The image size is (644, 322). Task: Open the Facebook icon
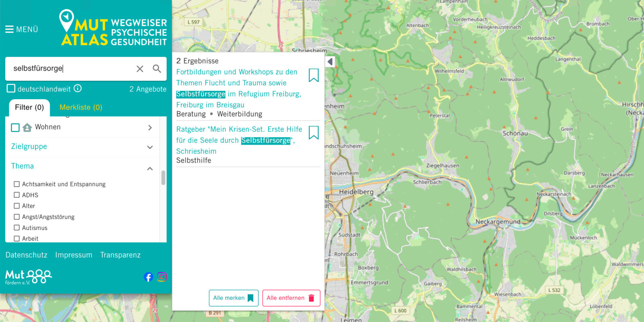148,277
